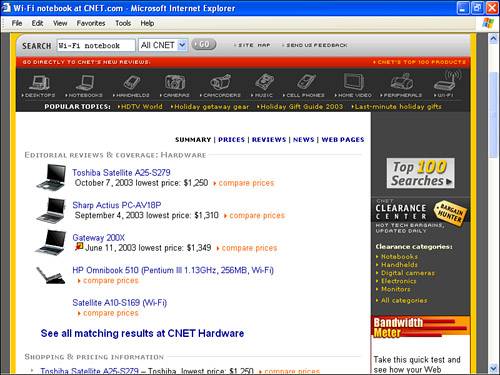Open the Toshiba Satellite A25-S279 review link

121,173
